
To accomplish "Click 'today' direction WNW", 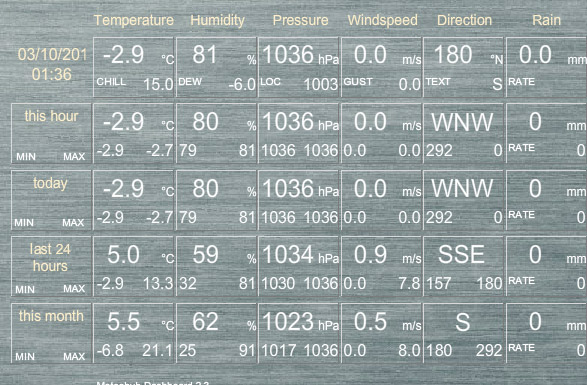I will pos(462,188).
